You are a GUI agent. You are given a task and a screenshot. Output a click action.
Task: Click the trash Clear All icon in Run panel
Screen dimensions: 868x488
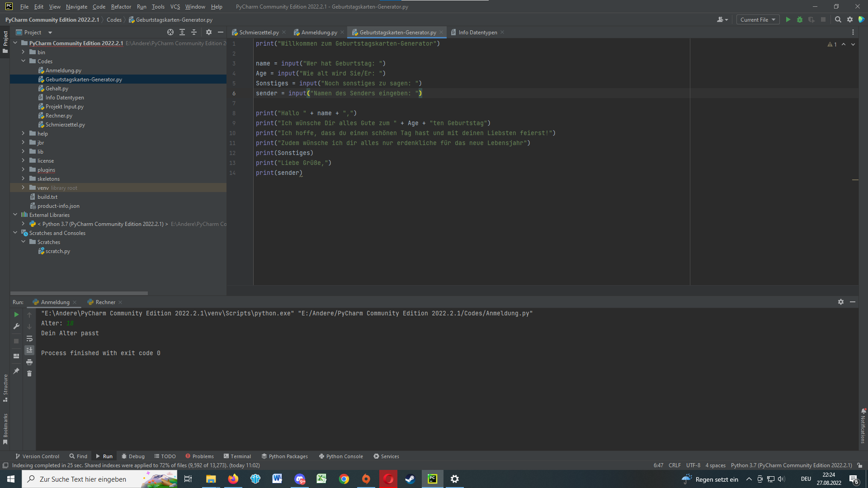pyautogui.click(x=29, y=373)
